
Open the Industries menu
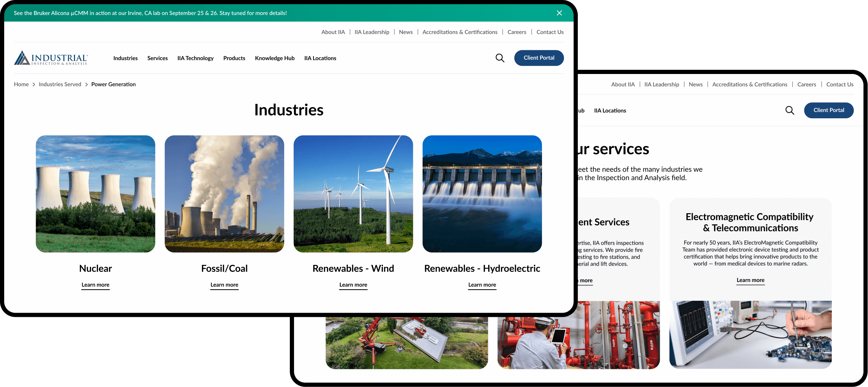tap(126, 58)
